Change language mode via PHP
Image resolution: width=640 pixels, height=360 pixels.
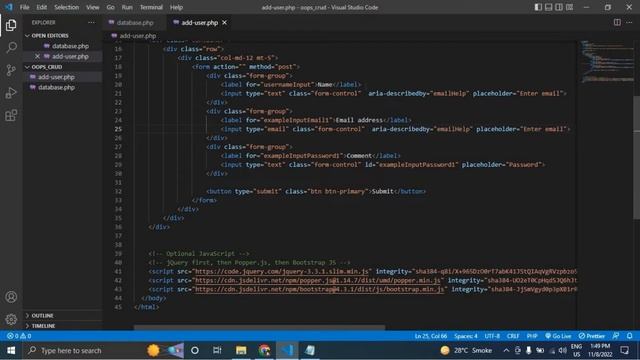532,336
